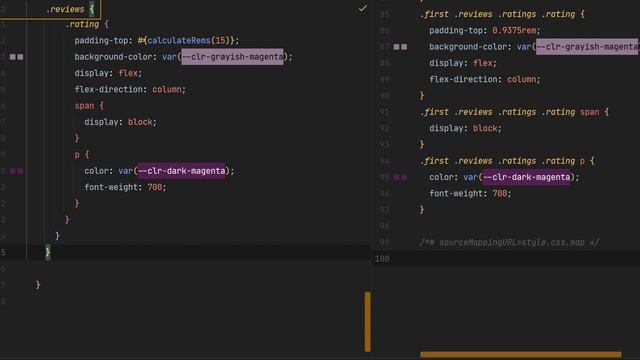Screen dimensions: 640x360
Task: Click "padding-top: 0.9375rem;" in the right pane
Action: click(485, 30)
